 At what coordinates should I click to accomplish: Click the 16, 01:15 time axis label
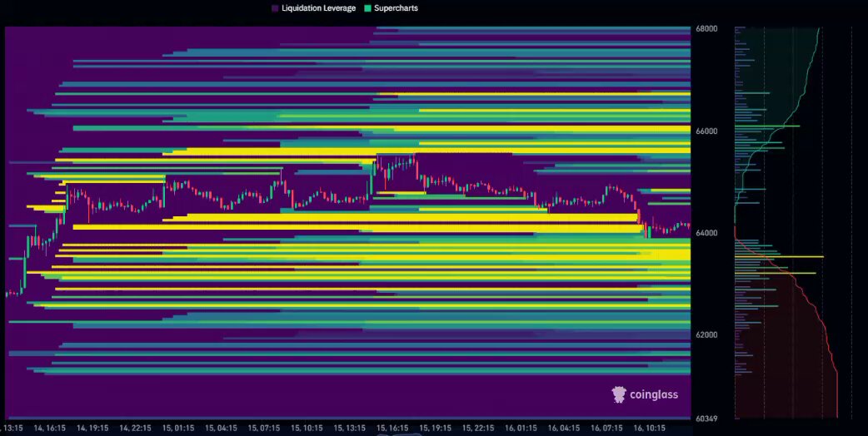click(x=521, y=429)
